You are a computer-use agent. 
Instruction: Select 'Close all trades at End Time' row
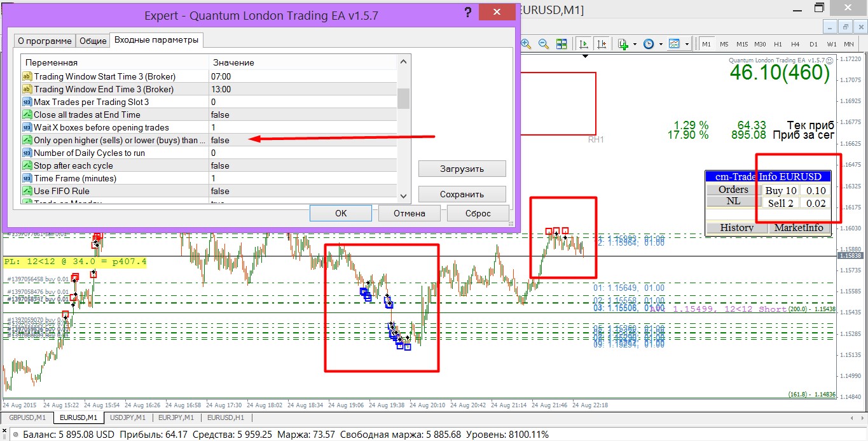click(x=209, y=115)
